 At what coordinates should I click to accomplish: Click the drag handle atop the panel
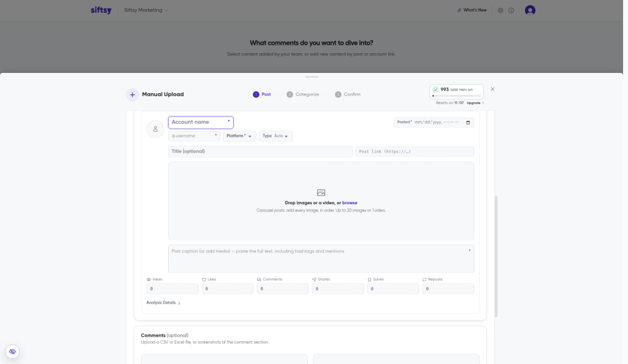coord(312,77)
